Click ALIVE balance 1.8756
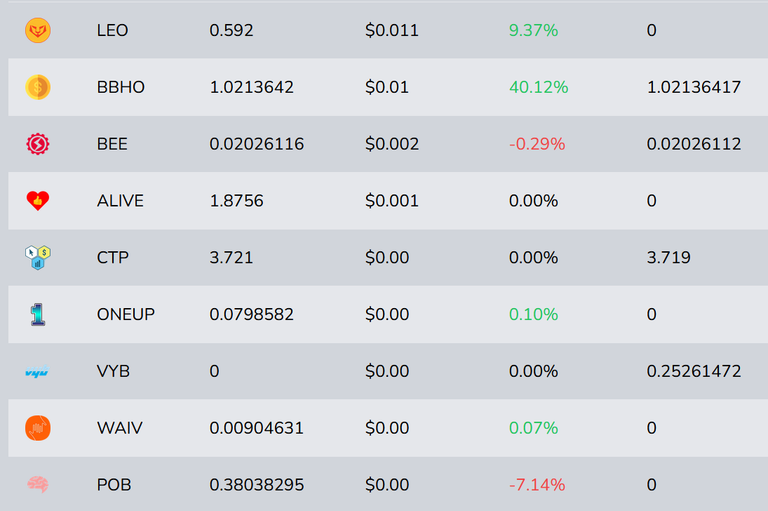 pyautogui.click(x=237, y=201)
